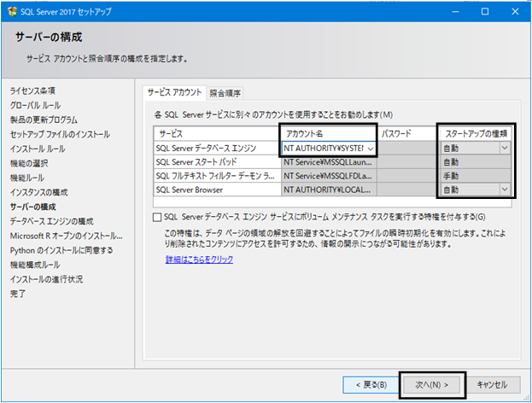Click the 戻る(B) button
The image size is (532, 403).
[x=371, y=385]
